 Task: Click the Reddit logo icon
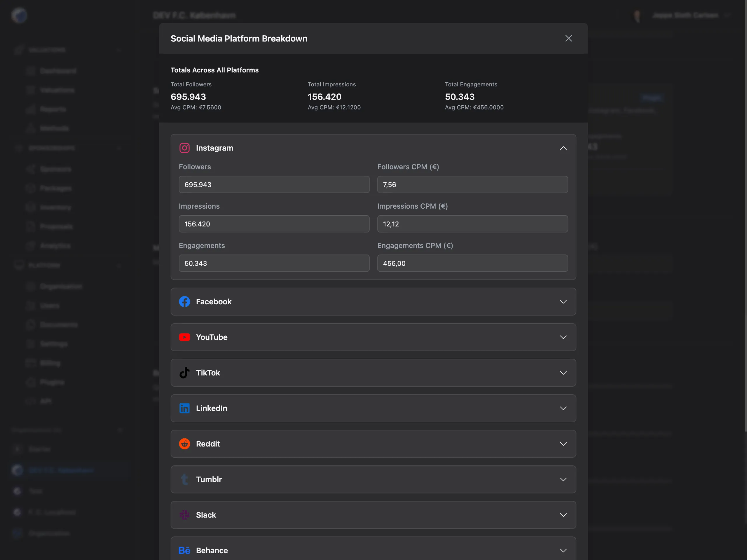[x=184, y=444]
